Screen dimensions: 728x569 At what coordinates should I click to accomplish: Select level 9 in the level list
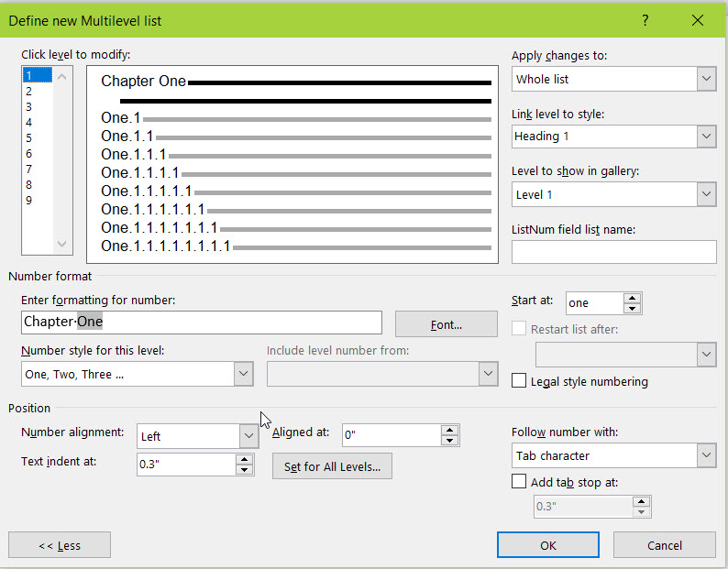tap(38, 201)
